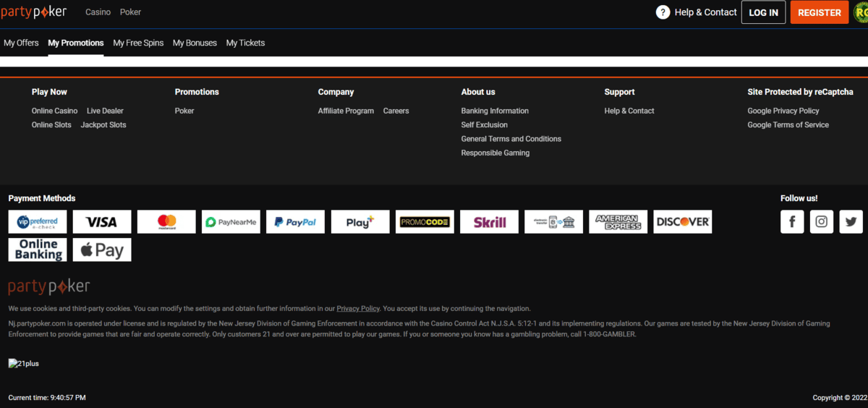Click the partypoker footer logo
Viewport: 868px width, 408px height.
pyautogui.click(x=49, y=286)
